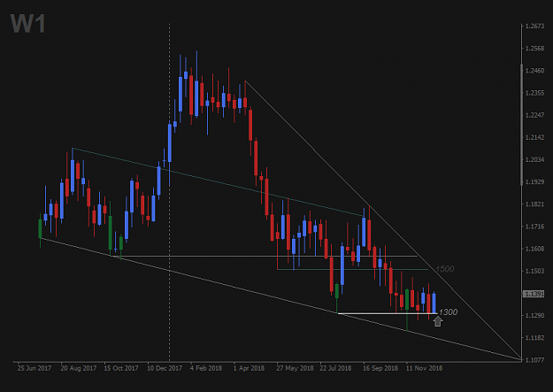Click the 1500 level label
This screenshot has height=392, width=553.
(x=445, y=269)
